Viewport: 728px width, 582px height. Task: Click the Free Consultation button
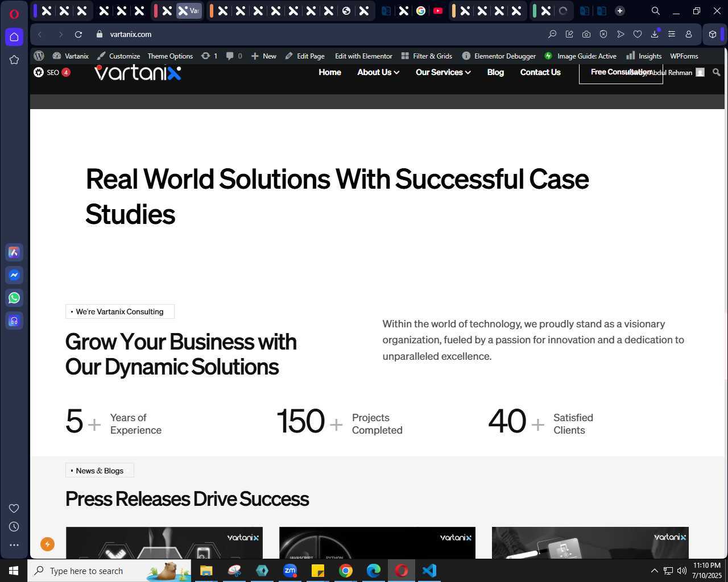[x=621, y=72]
